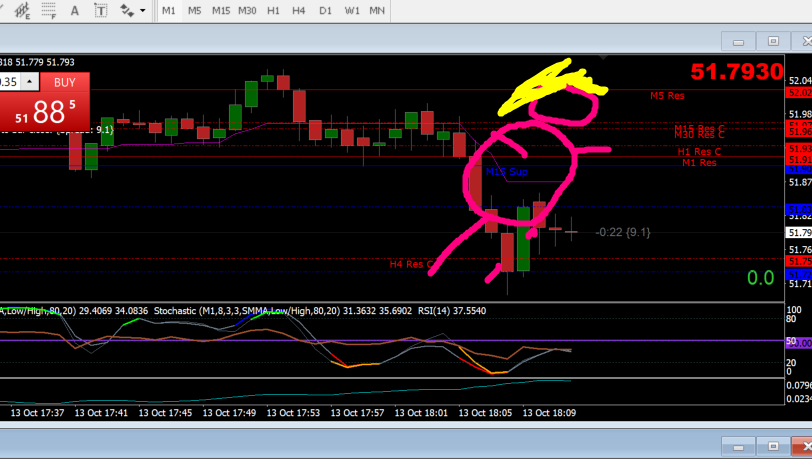Click the -0:22 {9.1} countdown text
This screenshot has width=812, height=459.
click(x=623, y=232)
